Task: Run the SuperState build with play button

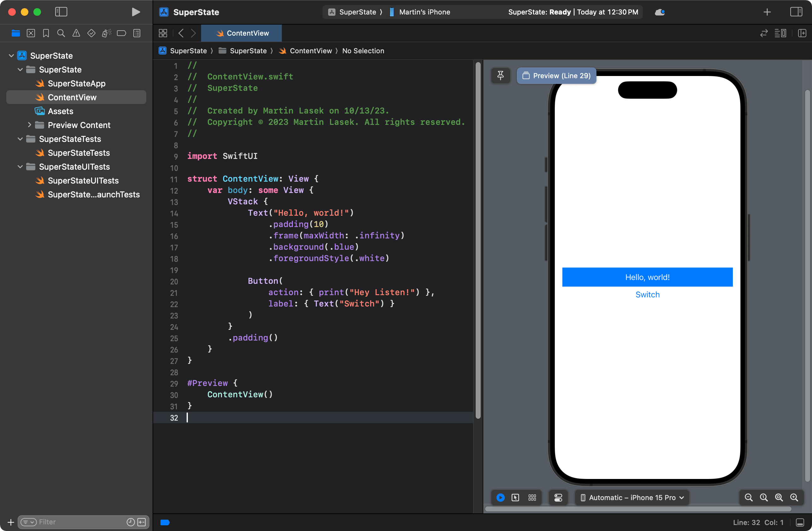Action: (136, 12)
